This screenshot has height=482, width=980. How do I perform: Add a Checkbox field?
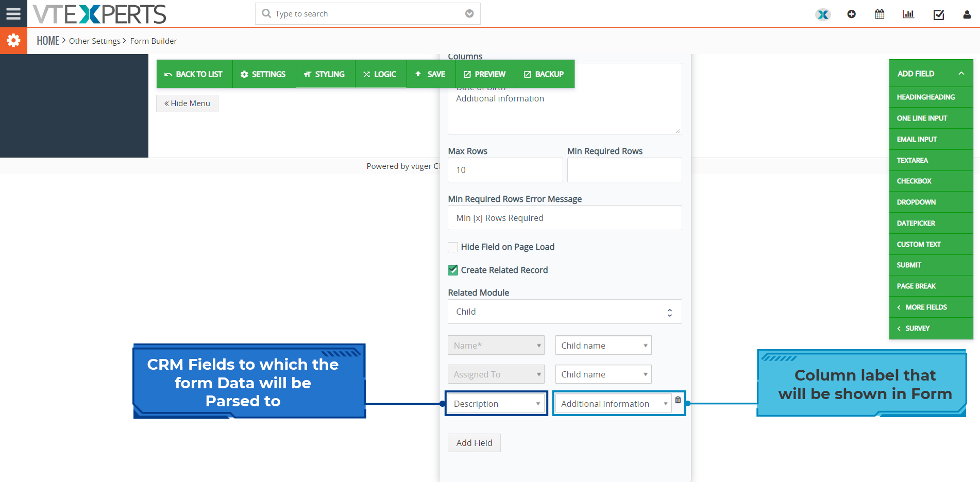coord(931,181)
